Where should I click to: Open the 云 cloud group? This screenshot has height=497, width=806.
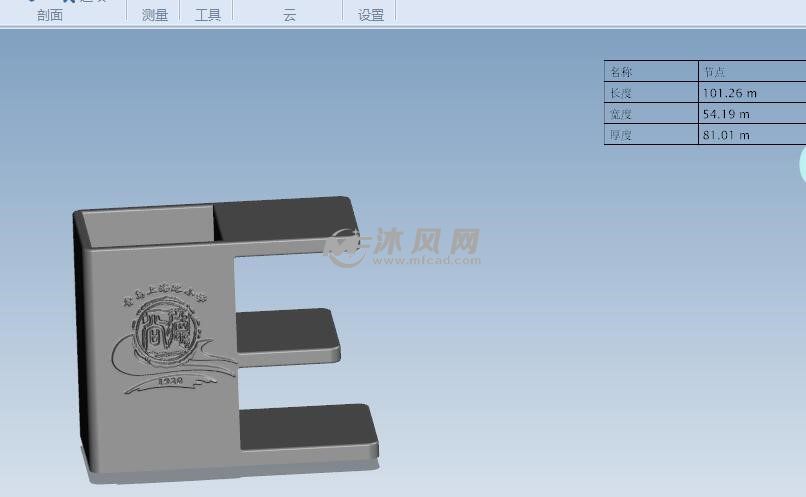pyautogui.click(x=289, y=15)
